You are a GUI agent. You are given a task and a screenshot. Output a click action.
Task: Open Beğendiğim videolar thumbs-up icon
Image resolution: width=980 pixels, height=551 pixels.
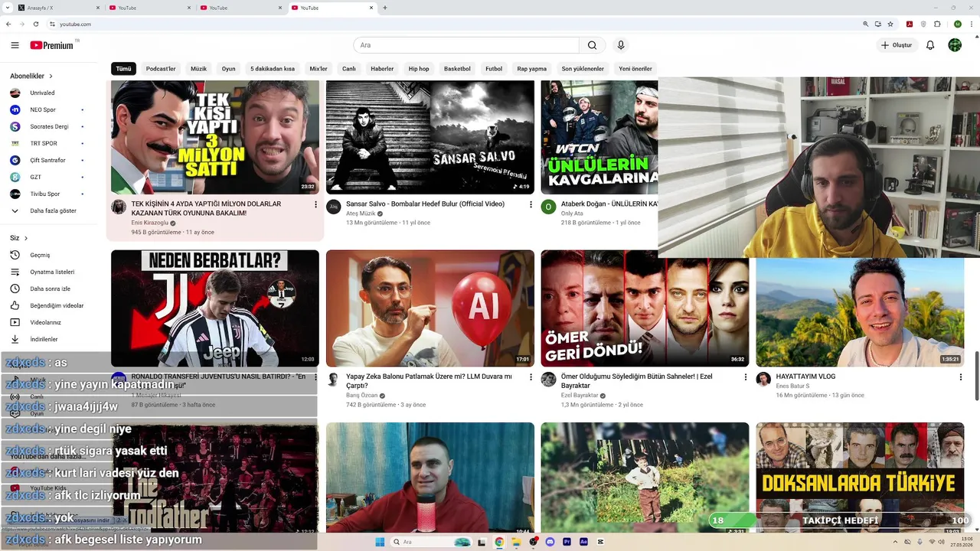coord(15,305)
